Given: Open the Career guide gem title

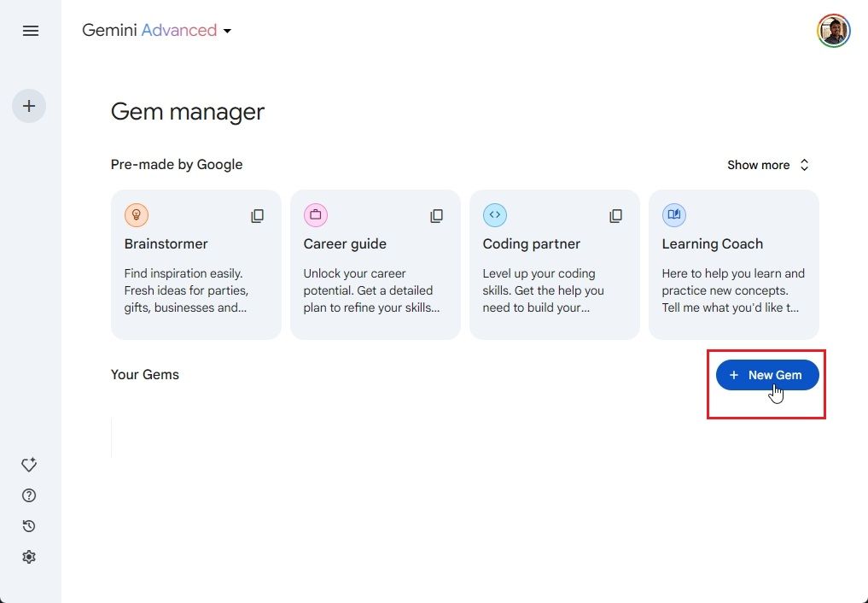Looking at the screenshot, I should click(345, 243).
